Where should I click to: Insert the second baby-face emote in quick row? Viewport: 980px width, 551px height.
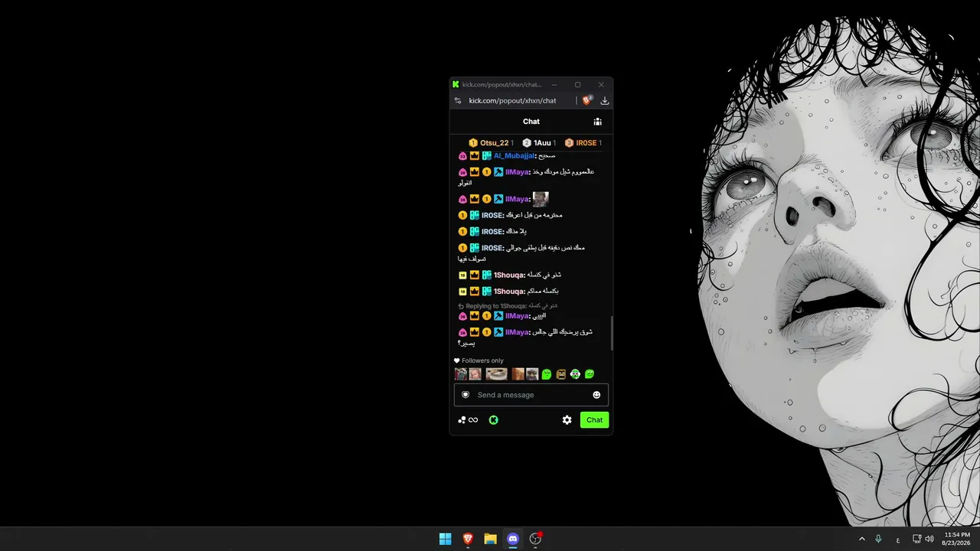pos(475,374)
